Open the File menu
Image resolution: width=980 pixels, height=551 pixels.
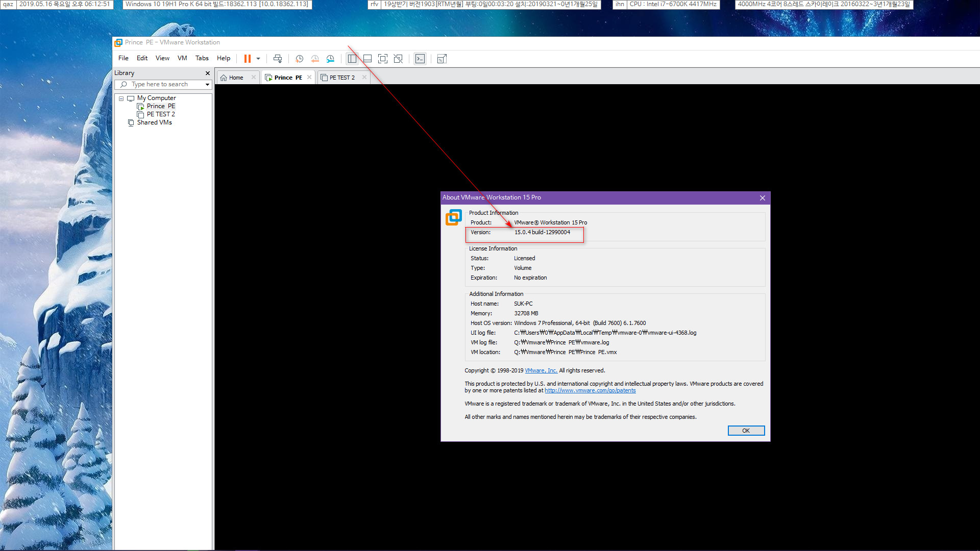coord(124,58)
